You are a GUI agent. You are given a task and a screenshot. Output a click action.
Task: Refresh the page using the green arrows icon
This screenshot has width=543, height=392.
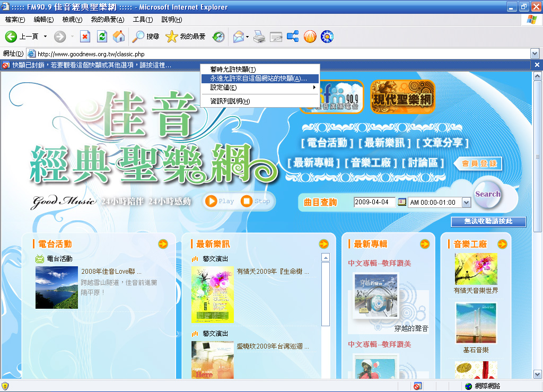point(102,37)
